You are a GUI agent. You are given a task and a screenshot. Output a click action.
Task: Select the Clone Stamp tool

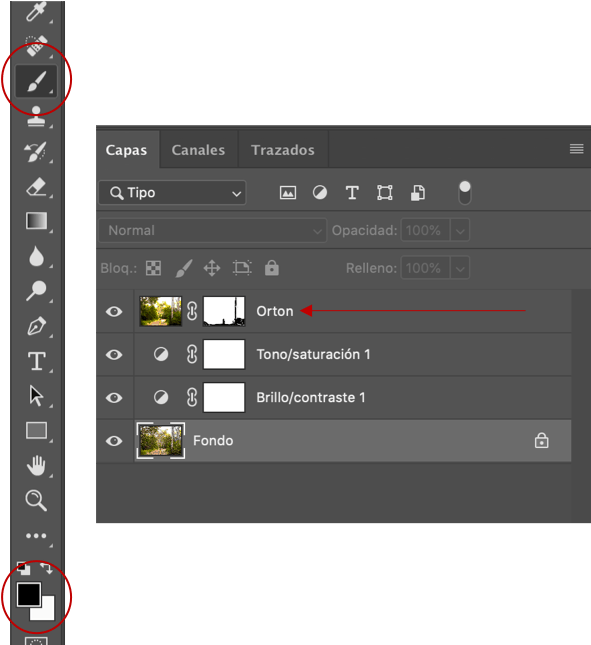(36, 116)
